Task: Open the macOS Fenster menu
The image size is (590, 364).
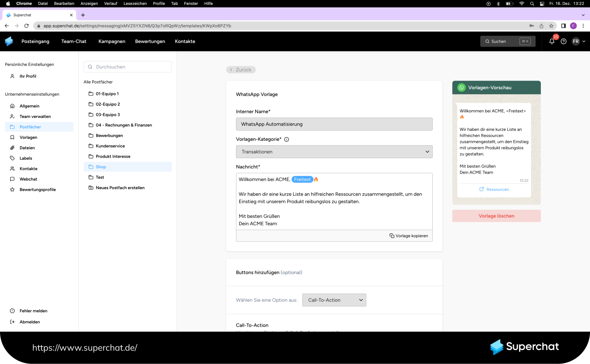Action: pos(191,4)
